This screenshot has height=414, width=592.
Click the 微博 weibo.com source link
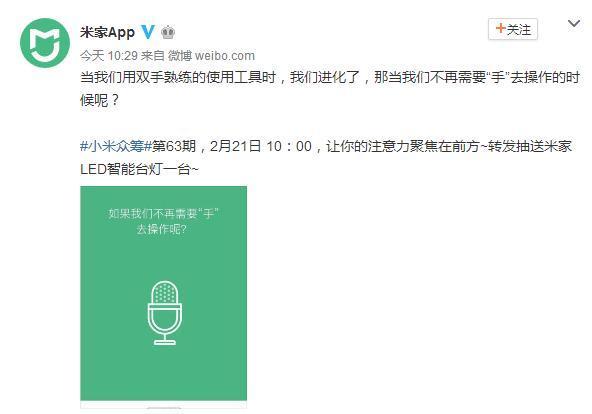click(x=211, y=56)
